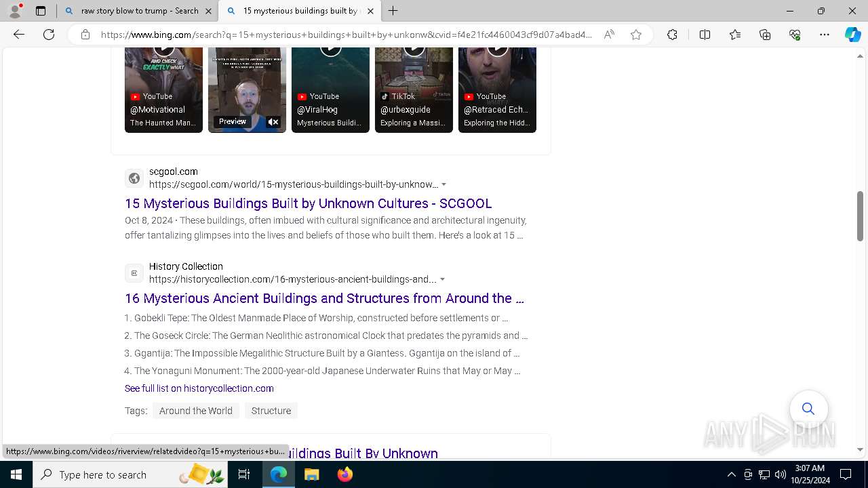Screen dimensions: 868x488
Task: Open the volume tray icon
Action: tap(781, 474)
